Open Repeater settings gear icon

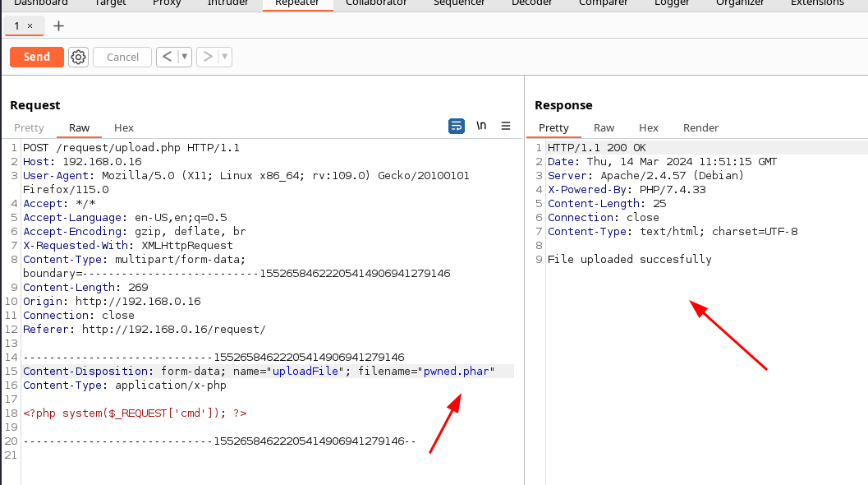click(x=78, y=57)
